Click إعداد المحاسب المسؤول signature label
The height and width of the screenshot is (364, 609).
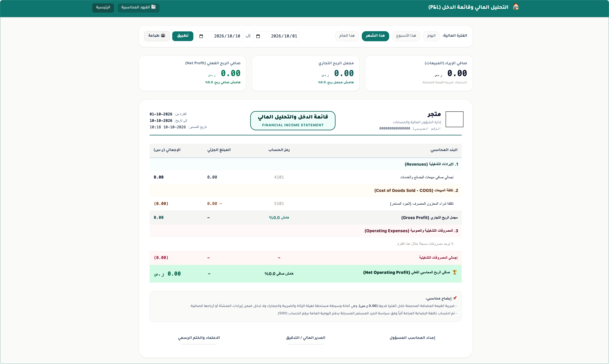(412, 338)
